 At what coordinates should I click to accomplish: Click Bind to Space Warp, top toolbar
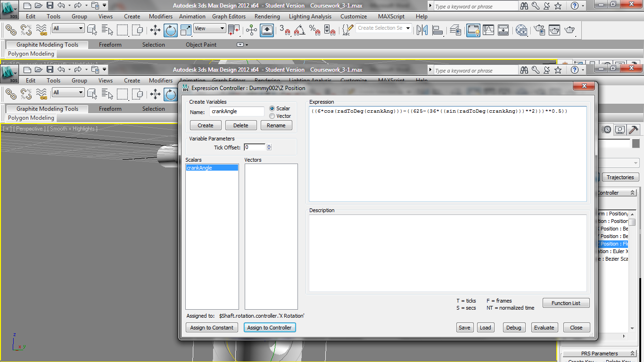(x=41, y=30)
